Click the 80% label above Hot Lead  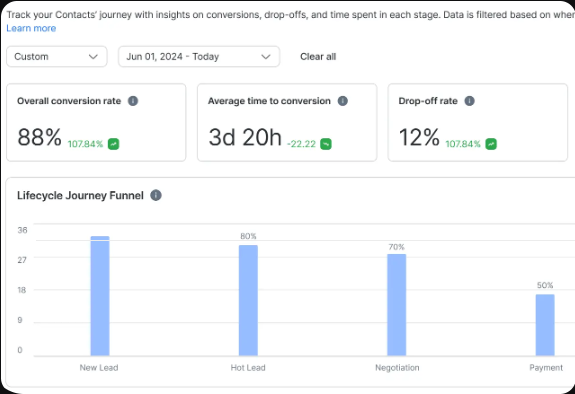(x=248, y=236)
